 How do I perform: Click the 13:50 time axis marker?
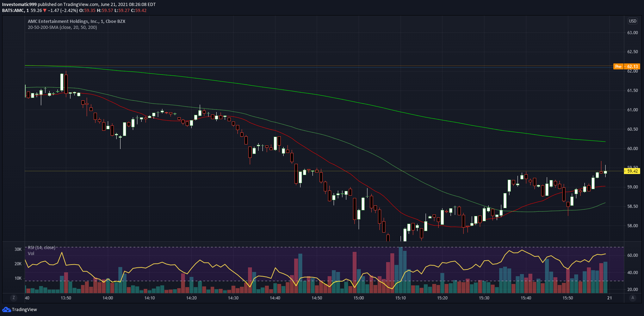(66, 298)
